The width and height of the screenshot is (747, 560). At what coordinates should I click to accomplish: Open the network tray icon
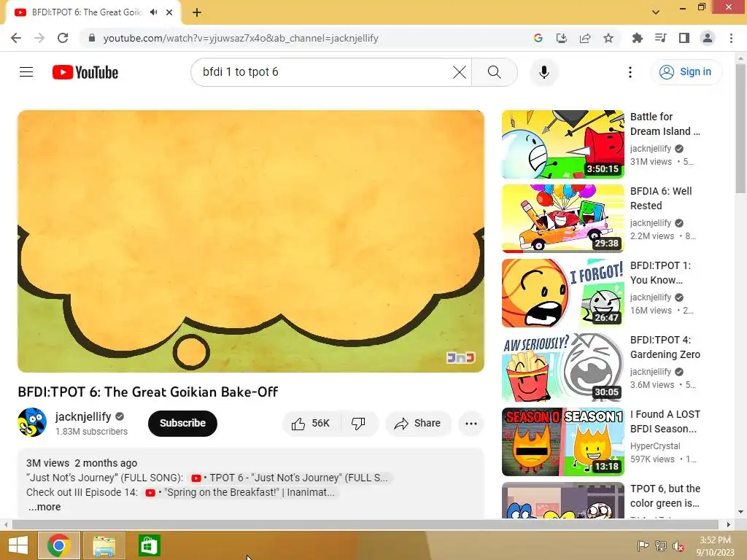661,546
